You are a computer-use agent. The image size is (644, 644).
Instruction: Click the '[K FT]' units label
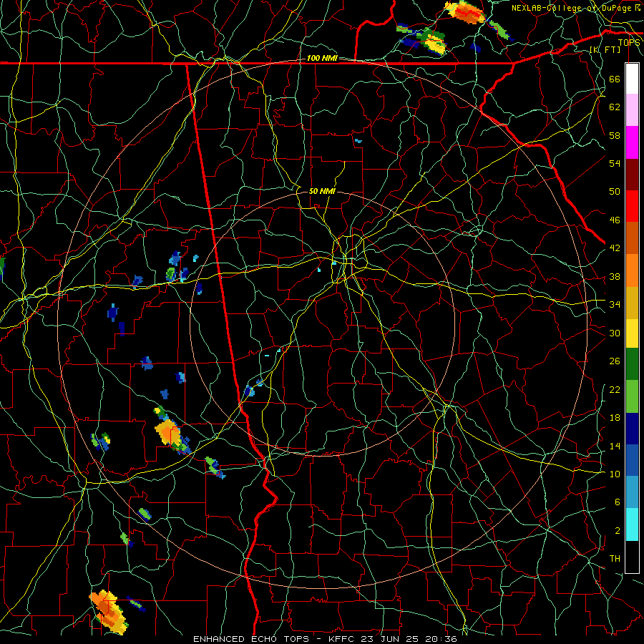605,49
